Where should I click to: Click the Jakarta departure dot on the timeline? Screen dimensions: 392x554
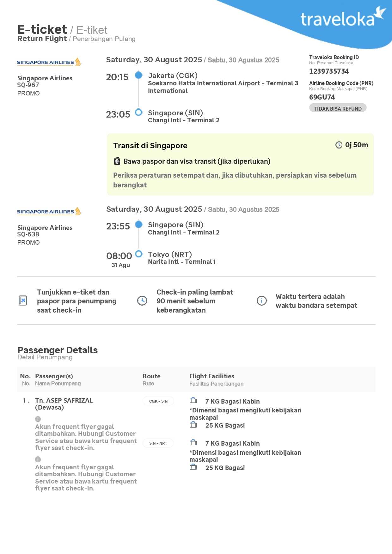click(138, 75)
